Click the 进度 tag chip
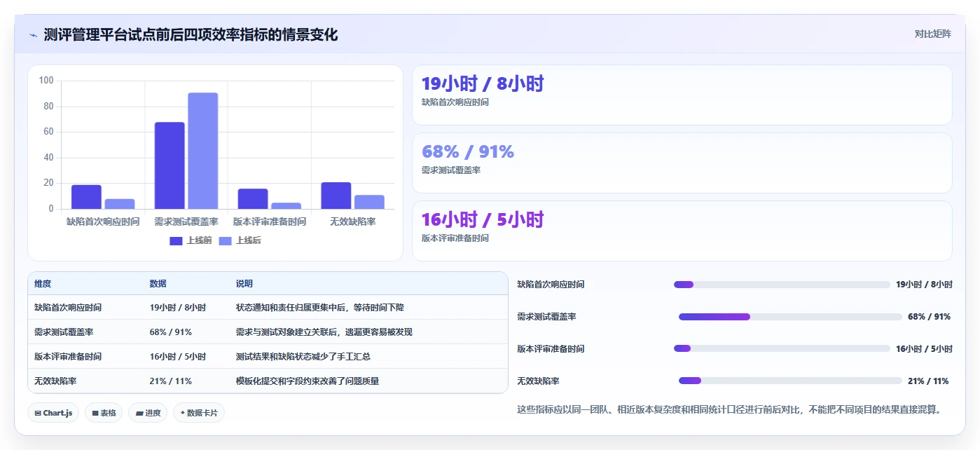 click(x=149, y=413)
